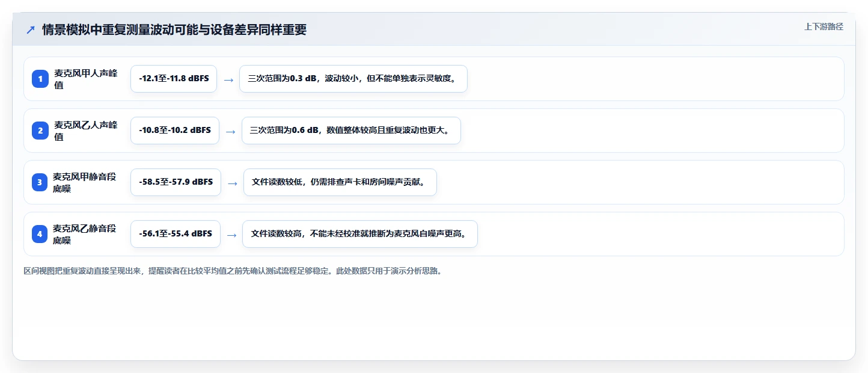Click the panel title 情景模拟中重复测量波动可能与设备差异同样重要

click(x=174, y=30)
